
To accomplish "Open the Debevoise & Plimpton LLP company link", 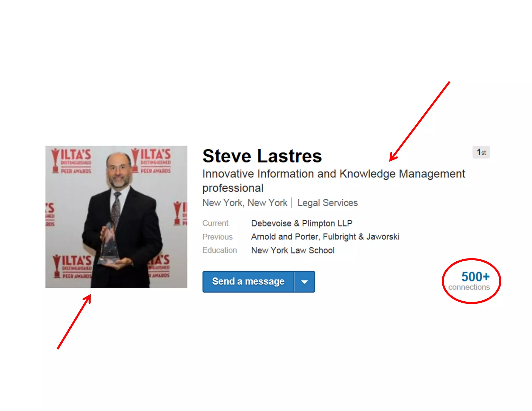I will click(x=302, y=223).
